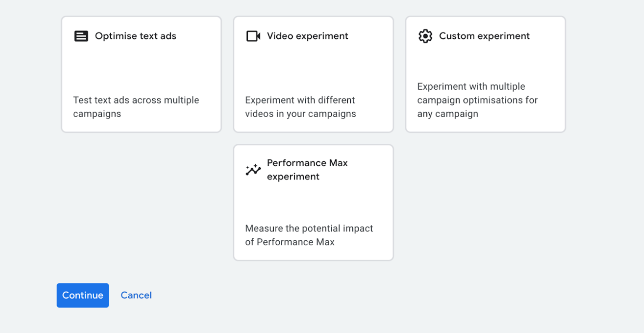
Task: Select the Performance Max experiment card
Action: [x=313, y=202]
